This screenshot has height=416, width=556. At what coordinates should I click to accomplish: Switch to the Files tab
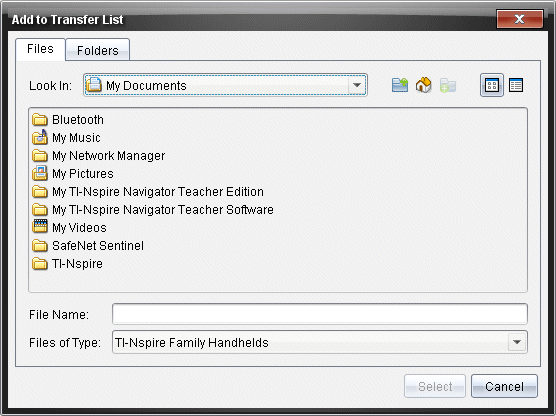click(40, 49)
